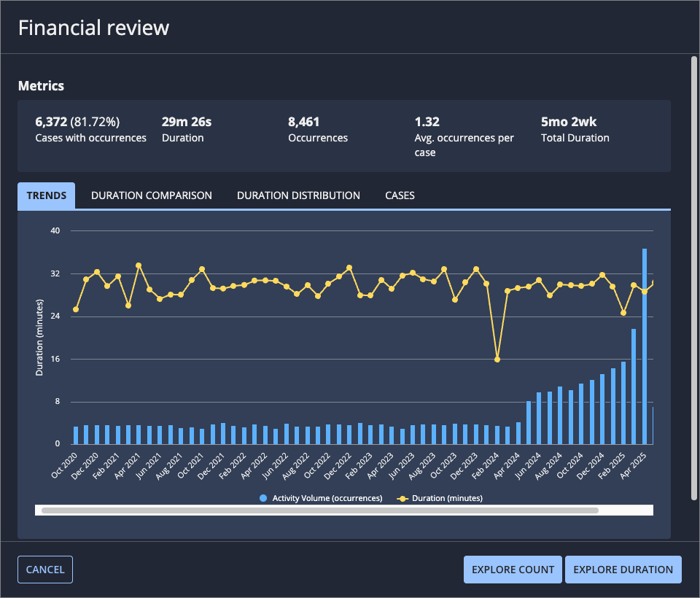Click the tallest blue bar at Apr 2025
This screenshot has height=598, width=700.
click(644, 346)
